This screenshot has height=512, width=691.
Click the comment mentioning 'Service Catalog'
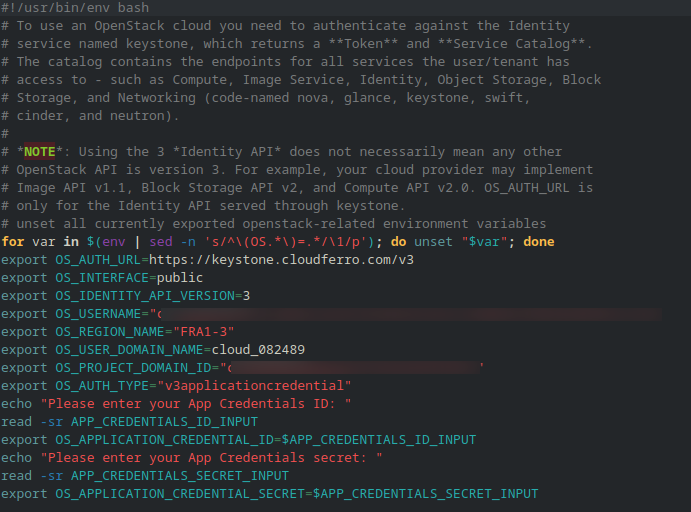pyautogui.click(x=297, y=44)
